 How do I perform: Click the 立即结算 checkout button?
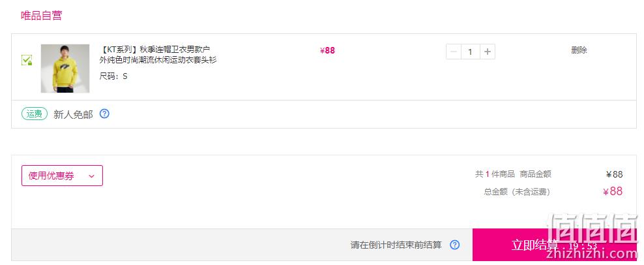pos(555,245)
